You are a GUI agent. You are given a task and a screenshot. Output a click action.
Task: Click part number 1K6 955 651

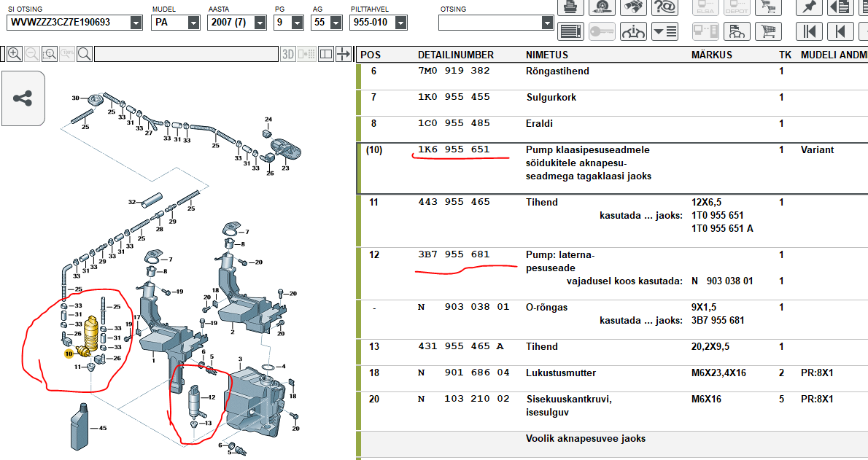click(x=453, y=149)
